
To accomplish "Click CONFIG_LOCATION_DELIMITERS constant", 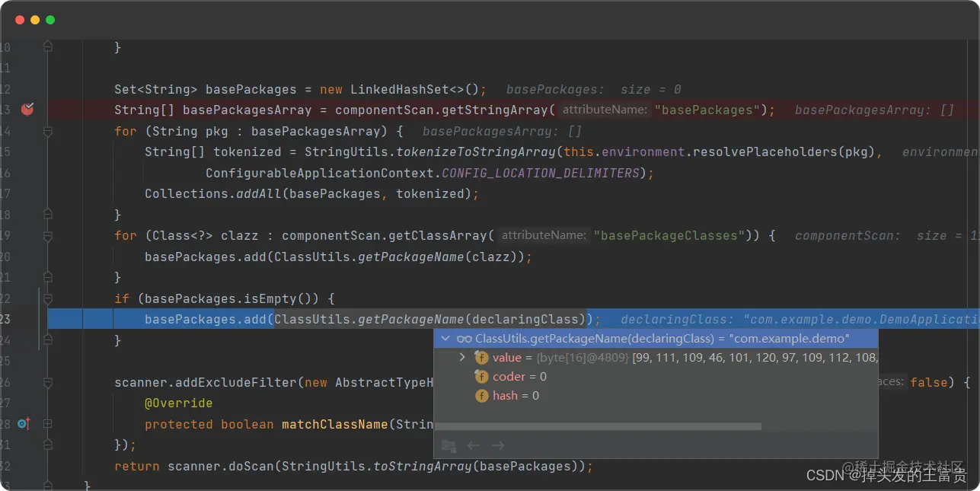I will pyautogui.click(x=541, y=173).
